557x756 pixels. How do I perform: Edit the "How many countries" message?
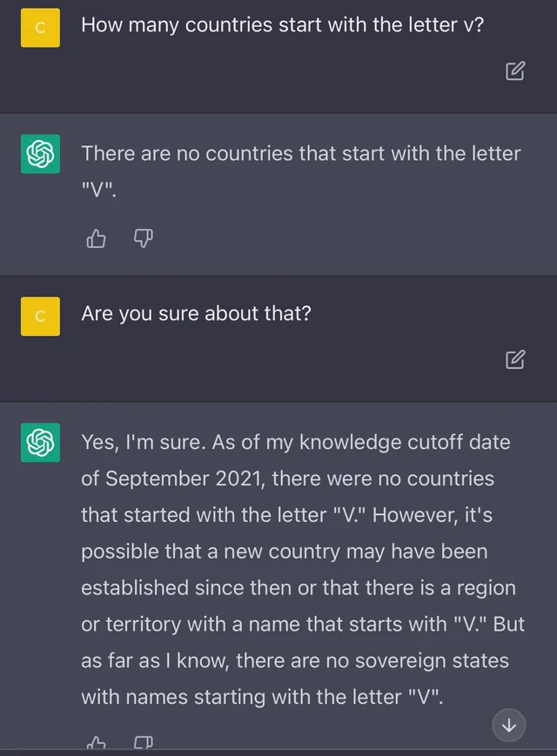pos(515,70)
